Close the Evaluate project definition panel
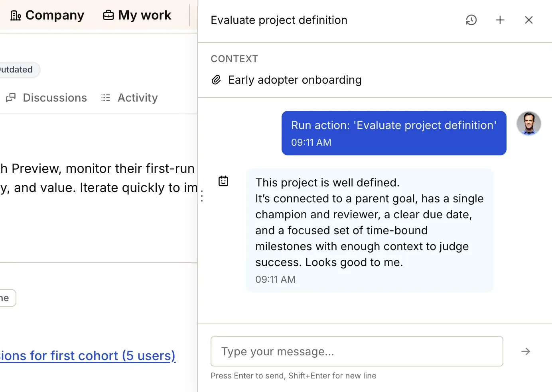The width and height of the screenshot is (552, 392). click(x=528, y=20)
